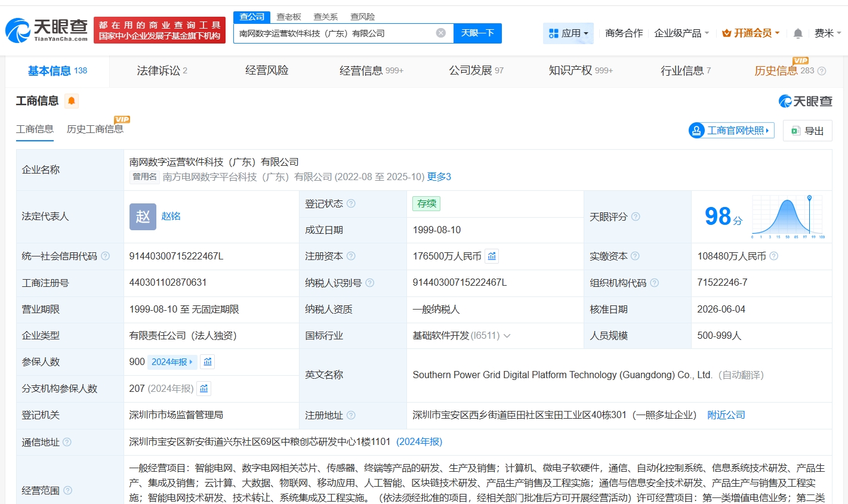Switch to the 查风险 search tab
This screenshot has height=504, width=848.
click(x=363, y=17)
